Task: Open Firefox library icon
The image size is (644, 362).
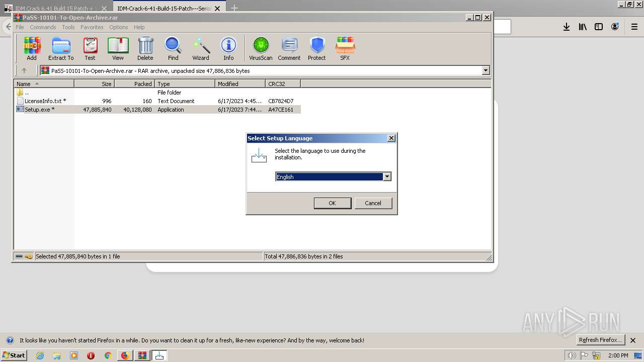Action: [583, 27]
